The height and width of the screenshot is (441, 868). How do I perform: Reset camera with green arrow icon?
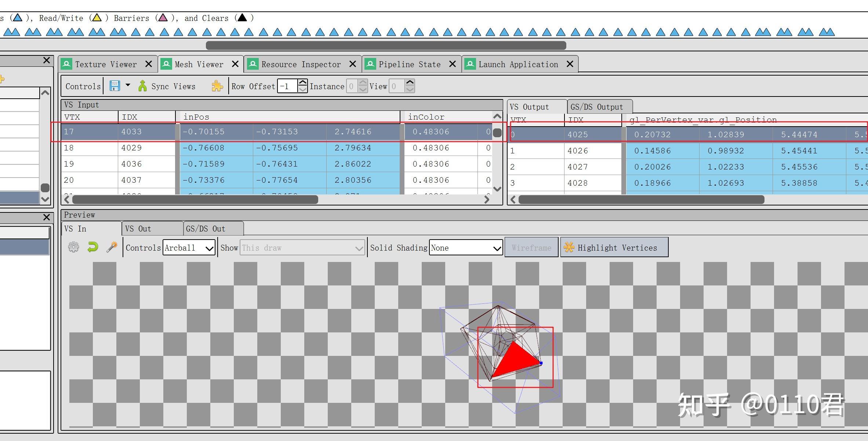[93, 247]
